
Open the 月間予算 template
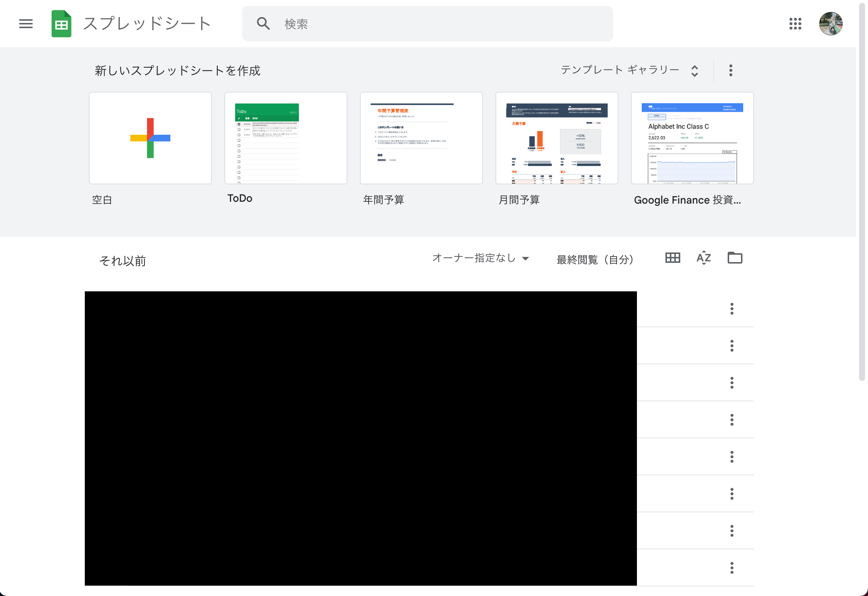coord(556,138)
